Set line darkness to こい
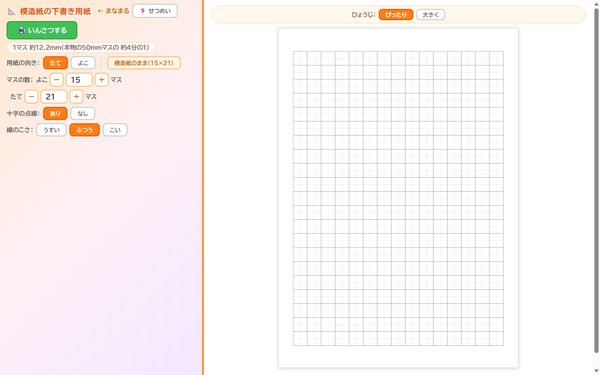This screenshot has height=375, width=600. pyautogui.click(x=115, y=130)
